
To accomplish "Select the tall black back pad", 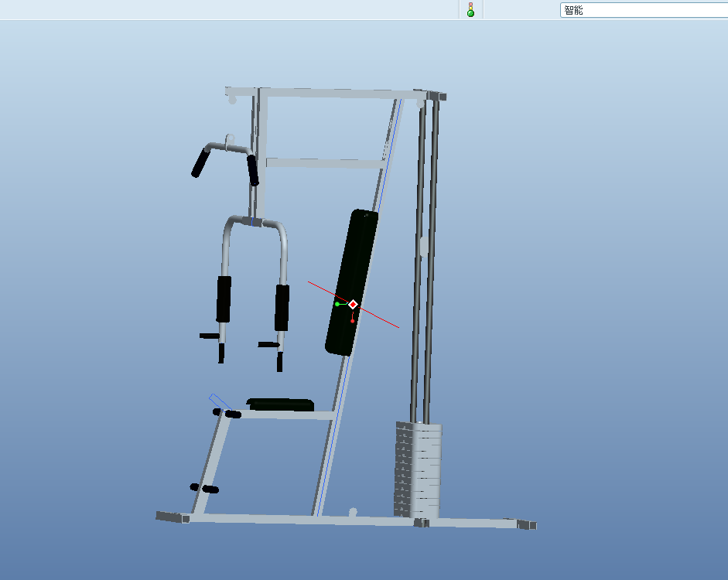I will (x=351, y=282).
